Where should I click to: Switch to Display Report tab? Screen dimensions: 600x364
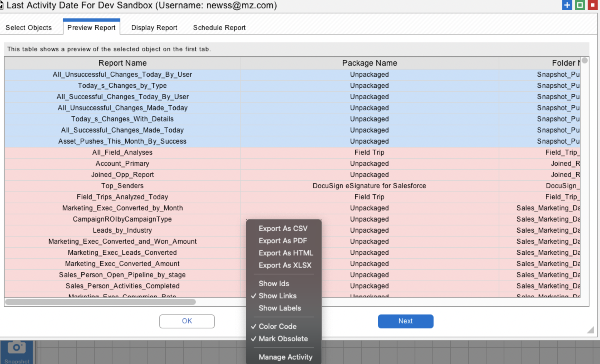click(x=154, y=28)
